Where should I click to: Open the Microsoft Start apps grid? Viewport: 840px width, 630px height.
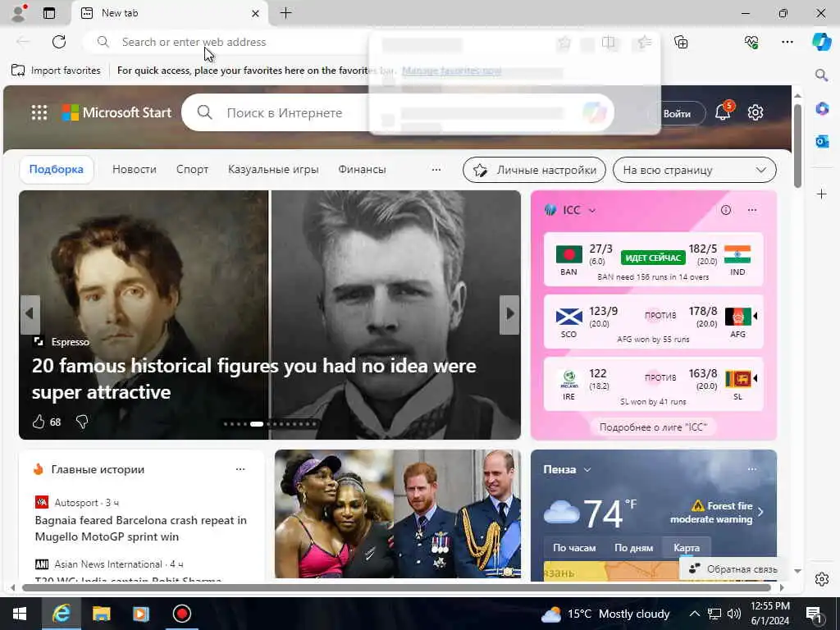click(x=39, y=112)
